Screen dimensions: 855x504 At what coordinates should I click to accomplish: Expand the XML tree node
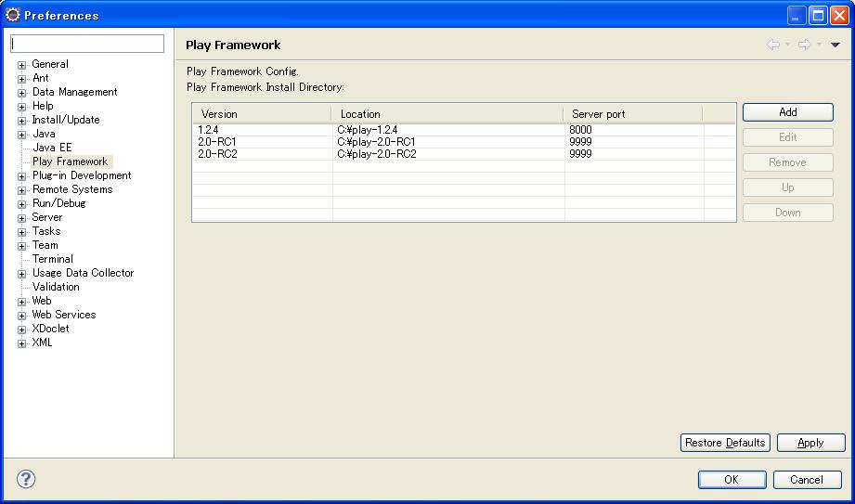tap(21, 343)
